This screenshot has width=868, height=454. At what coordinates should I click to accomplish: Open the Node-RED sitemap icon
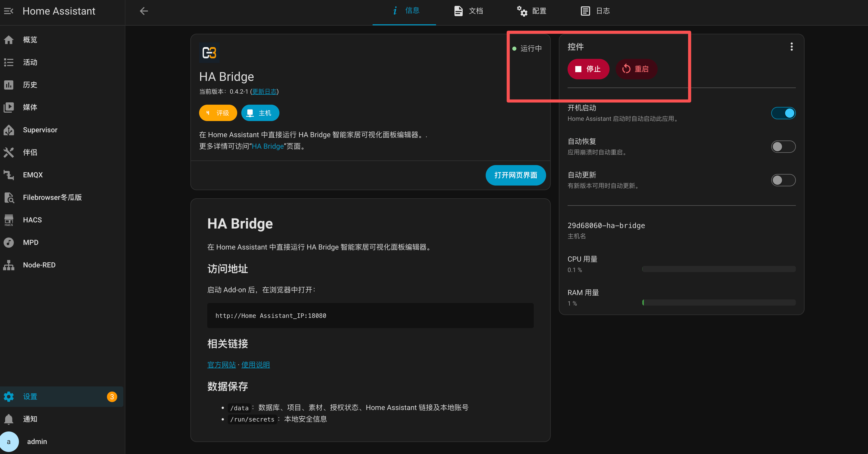(x=9, y=265)
